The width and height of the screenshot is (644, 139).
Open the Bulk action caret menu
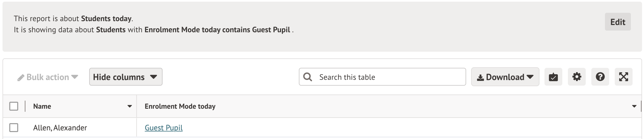(x=75, y=77)
